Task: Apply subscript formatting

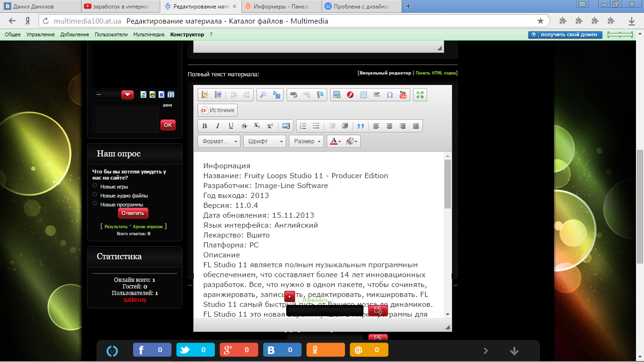Action: point(257,126)
